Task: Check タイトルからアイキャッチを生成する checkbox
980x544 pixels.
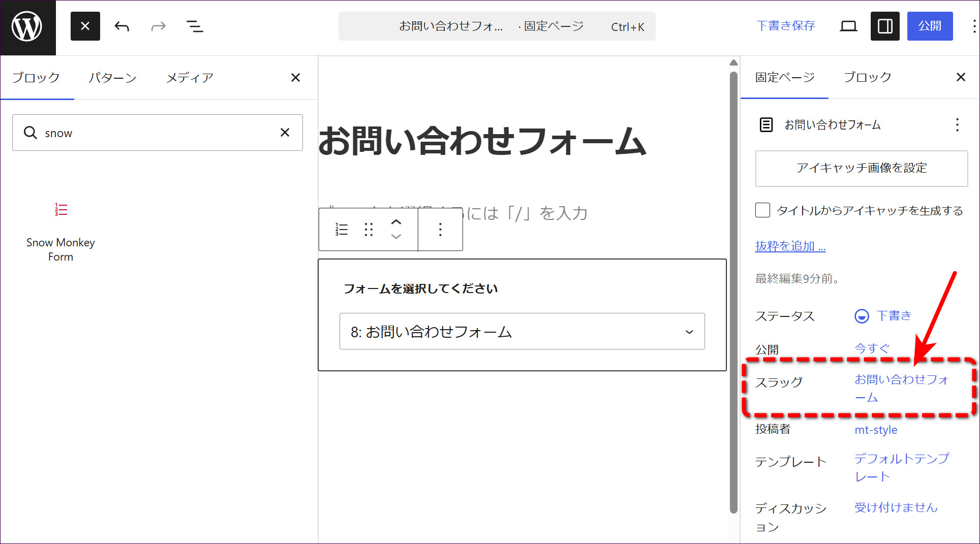Action: pyautogui.click(x=762, y=210)
